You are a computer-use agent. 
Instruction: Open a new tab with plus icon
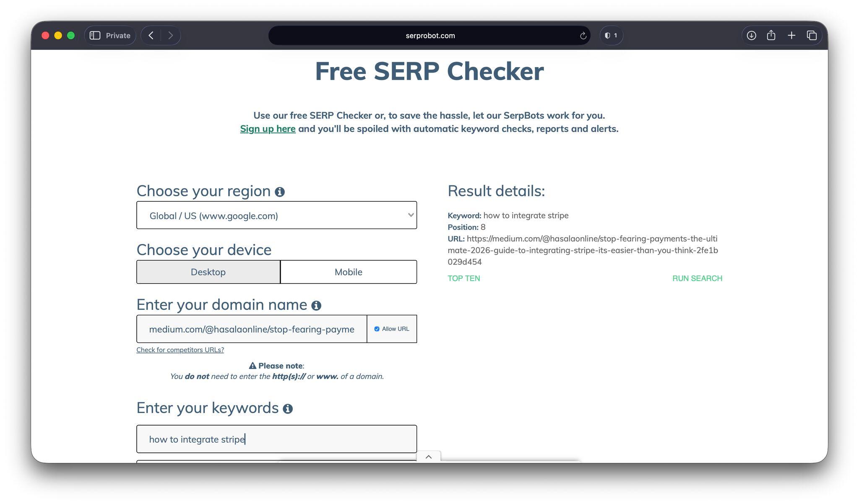pos(791,36)
